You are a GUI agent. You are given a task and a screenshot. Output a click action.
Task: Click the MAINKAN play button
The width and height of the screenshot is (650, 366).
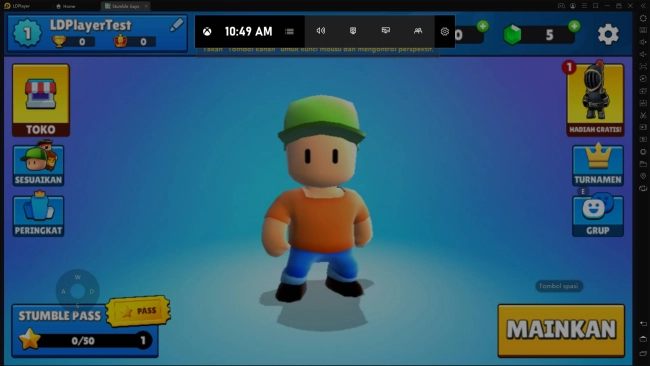pos(561,330)
